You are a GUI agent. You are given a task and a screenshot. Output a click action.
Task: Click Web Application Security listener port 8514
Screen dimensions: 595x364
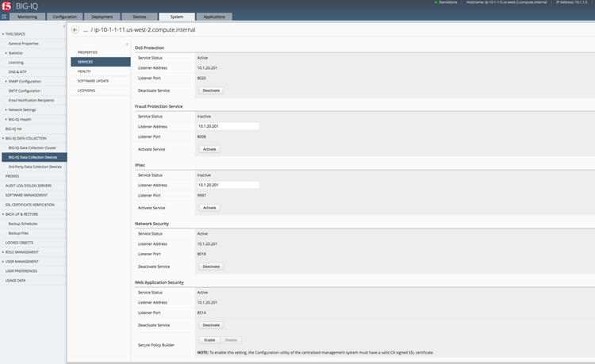[202, 312]
